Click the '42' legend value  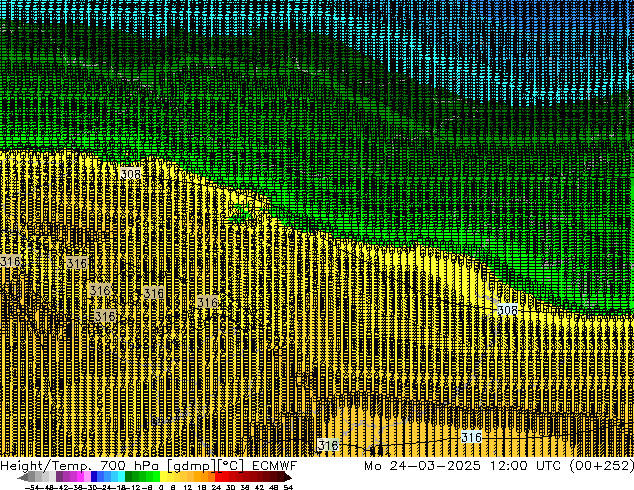(259, 488)
